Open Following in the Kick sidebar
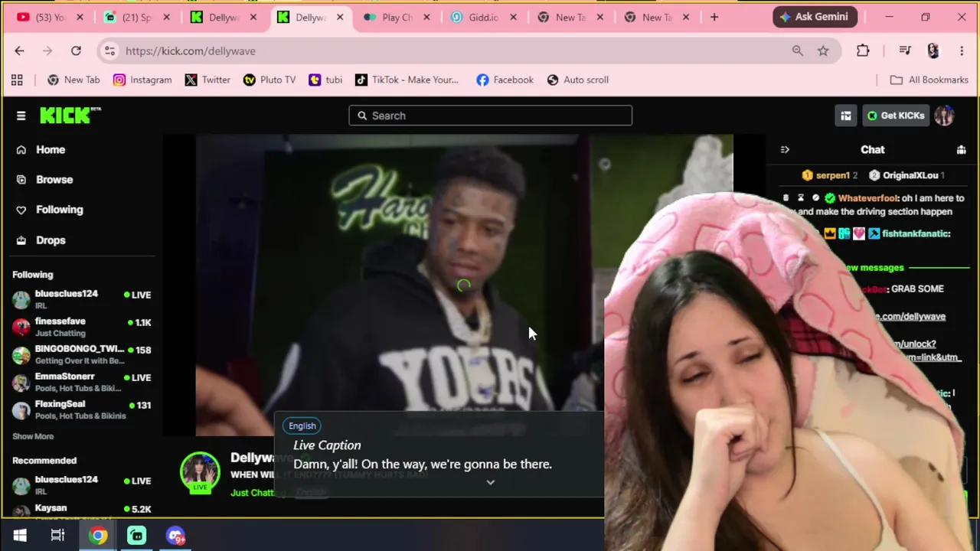 59,210
